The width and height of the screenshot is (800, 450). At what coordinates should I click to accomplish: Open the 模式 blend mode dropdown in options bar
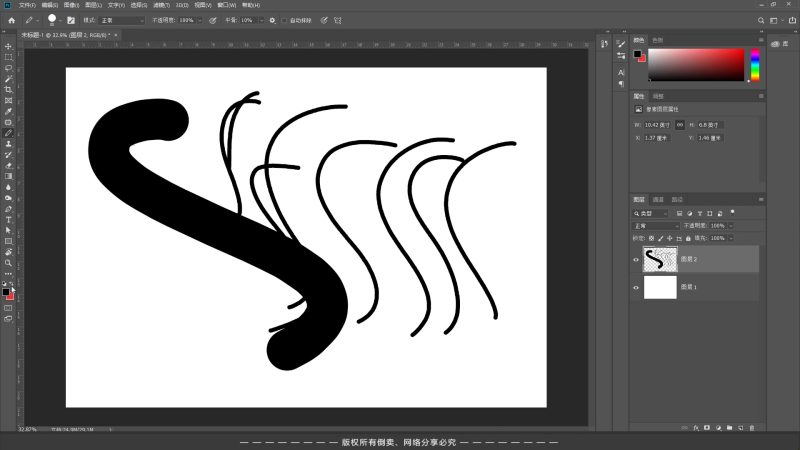(121, 20)
